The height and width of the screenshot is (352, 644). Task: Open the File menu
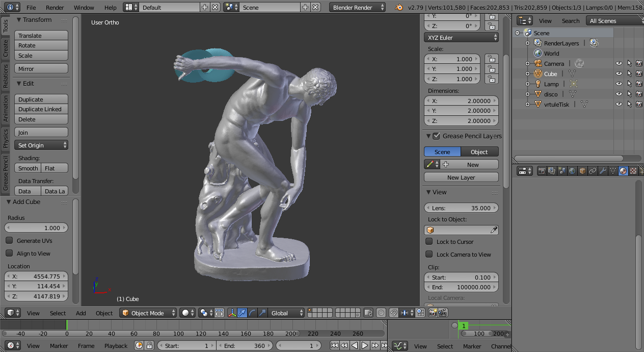(x=31, y=7)
